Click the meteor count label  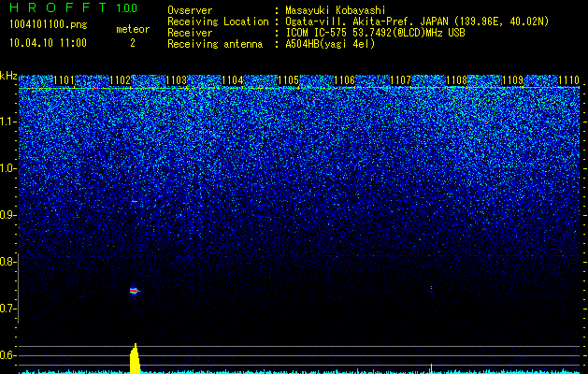tap(133, 29)
